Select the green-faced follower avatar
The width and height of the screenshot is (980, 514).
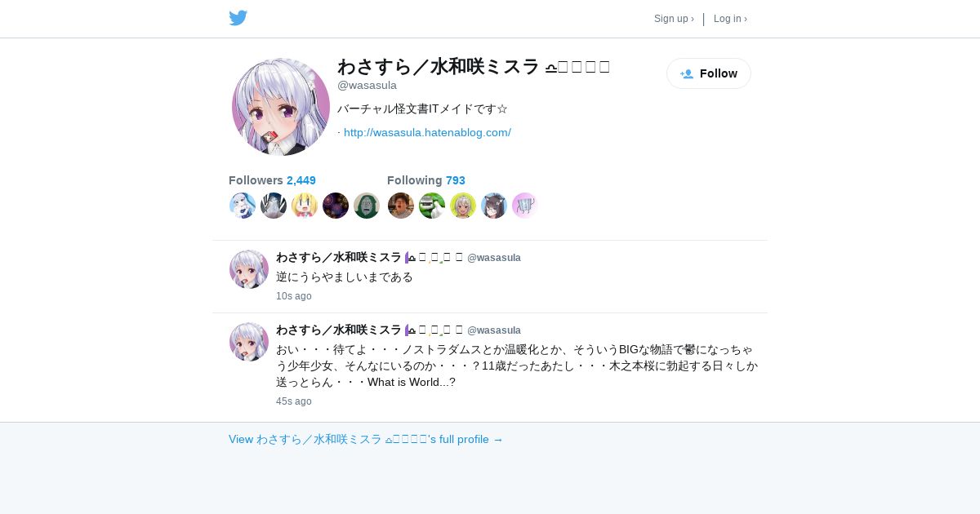[367, 206]
